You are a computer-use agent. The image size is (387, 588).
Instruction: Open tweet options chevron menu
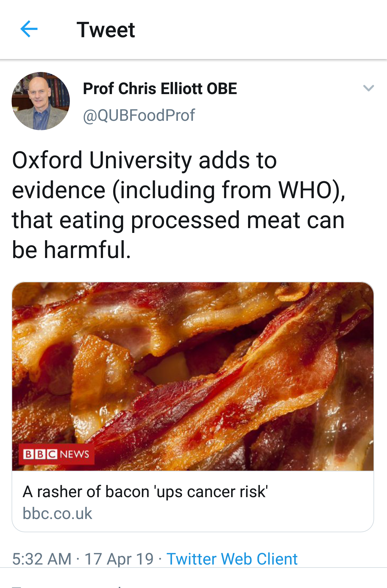[x=368, y=88]
